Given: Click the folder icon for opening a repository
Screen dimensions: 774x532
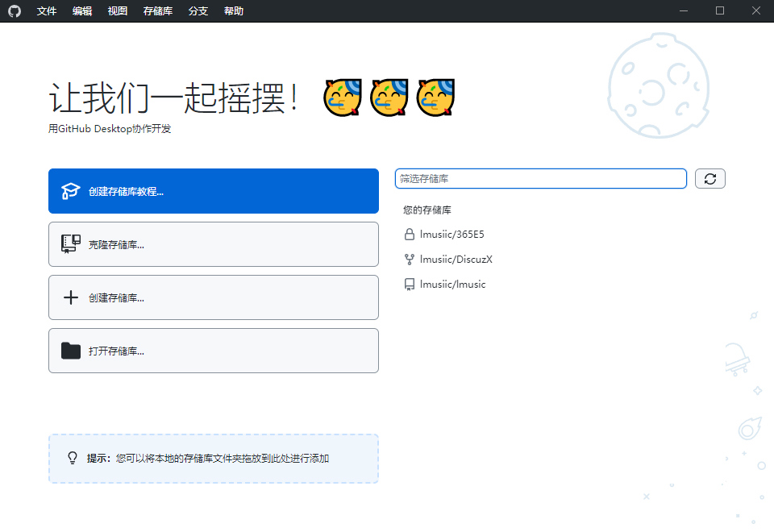Looking at the screenshot, I should [71, 351].
